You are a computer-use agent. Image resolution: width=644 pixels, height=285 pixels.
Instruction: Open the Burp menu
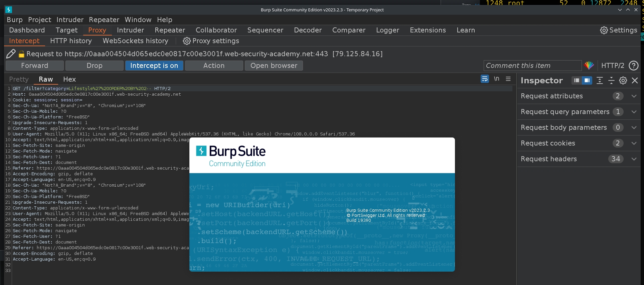(x=15, y=20)
